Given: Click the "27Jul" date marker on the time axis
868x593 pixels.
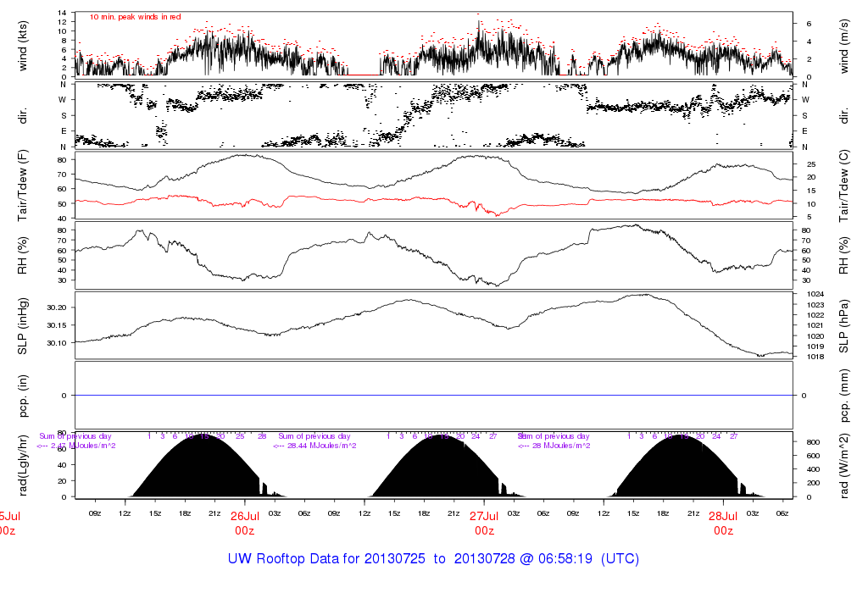Looking at the screenshot, I should (484, 515).
